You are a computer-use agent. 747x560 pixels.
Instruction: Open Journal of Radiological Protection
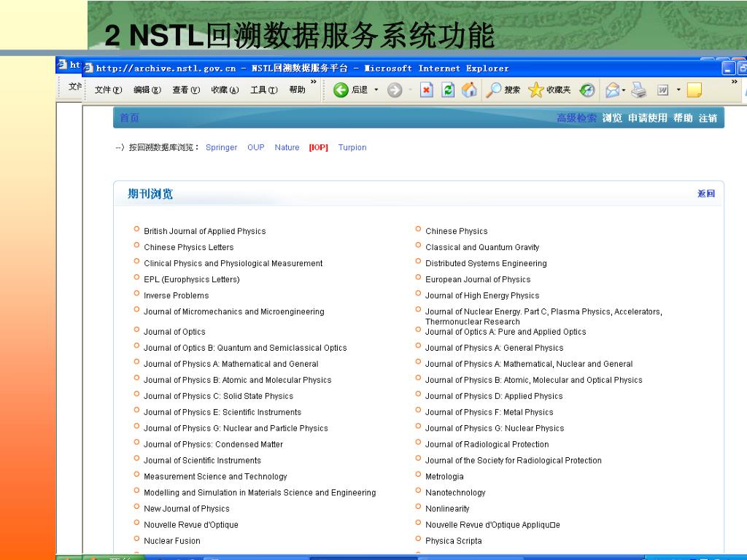487,444
